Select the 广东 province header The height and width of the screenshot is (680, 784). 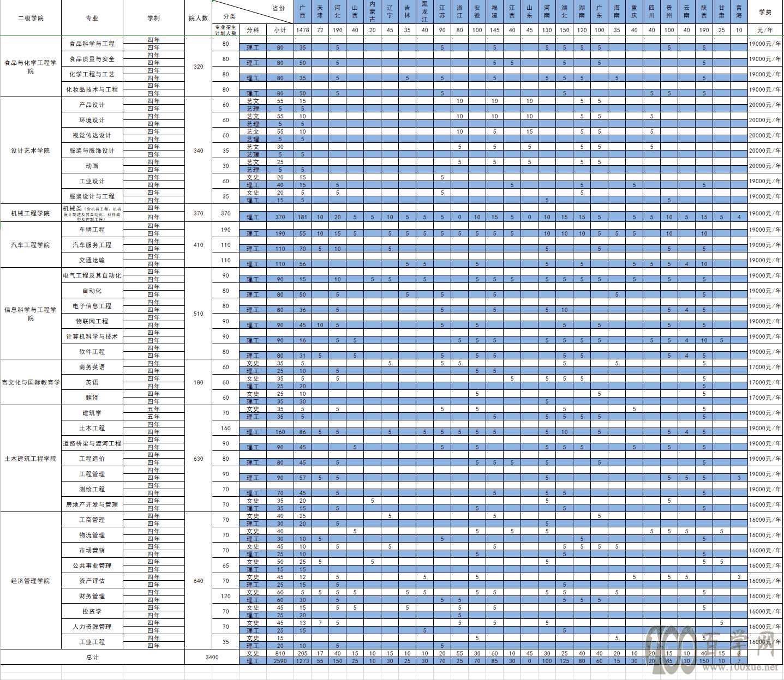[599, 12]
